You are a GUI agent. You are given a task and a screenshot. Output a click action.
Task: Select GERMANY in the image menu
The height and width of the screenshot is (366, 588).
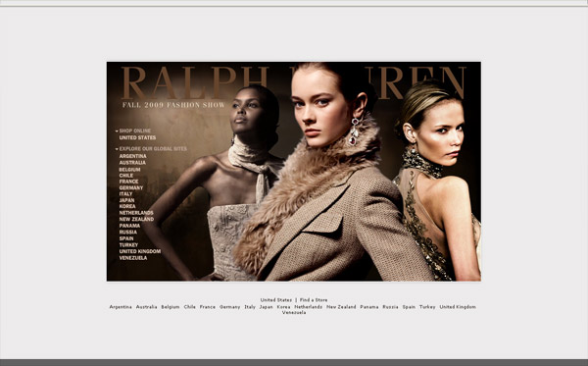pyautogui.click(x=131, y=187)
